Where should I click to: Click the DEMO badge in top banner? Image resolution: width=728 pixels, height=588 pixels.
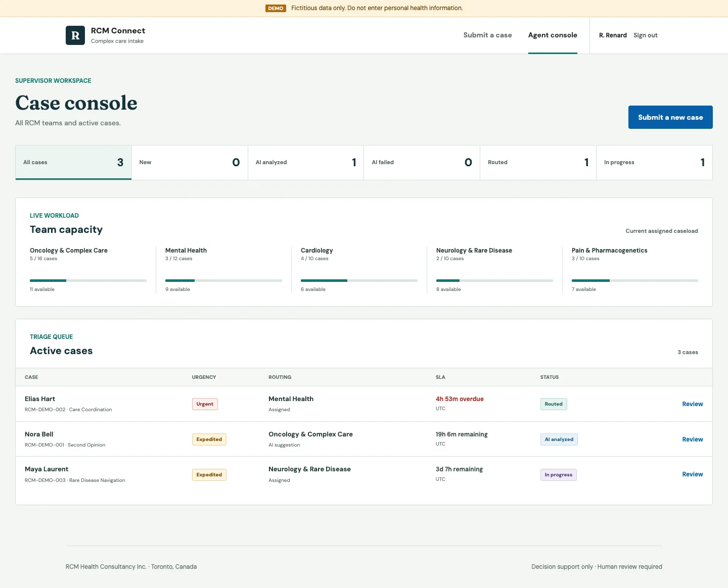coord(276,8)
